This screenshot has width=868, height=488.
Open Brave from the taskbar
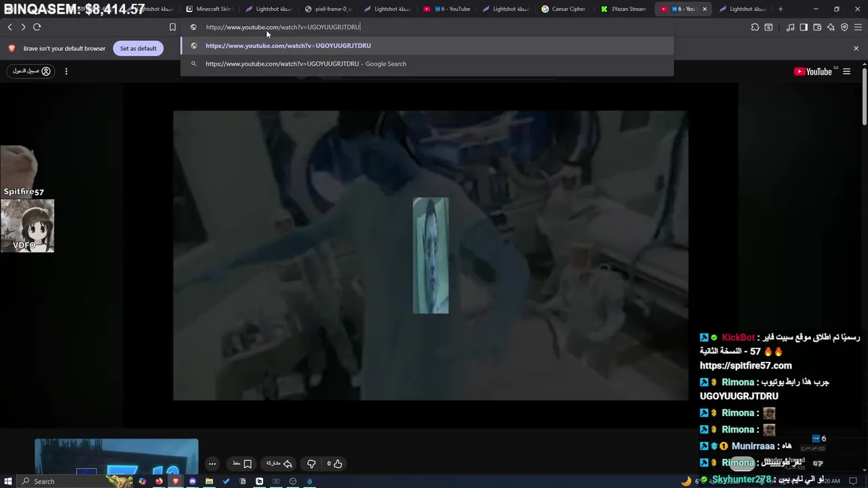(176, 481)
